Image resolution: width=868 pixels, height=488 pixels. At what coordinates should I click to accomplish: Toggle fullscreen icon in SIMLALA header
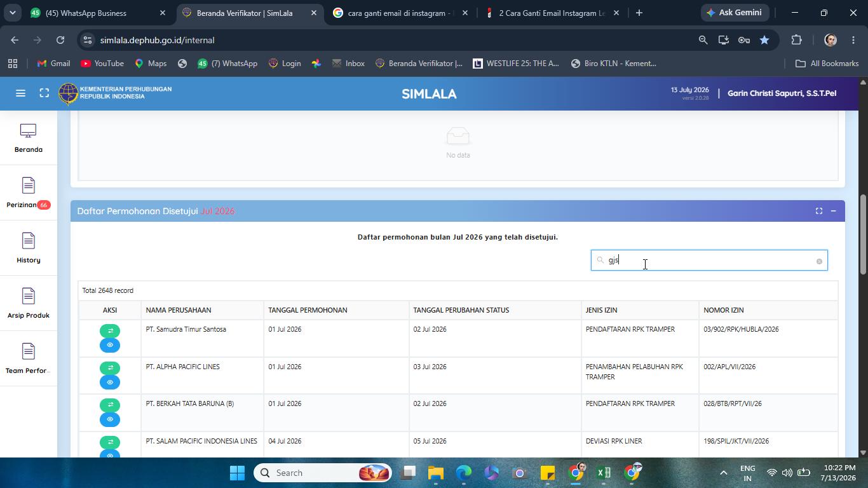[44, 93]
